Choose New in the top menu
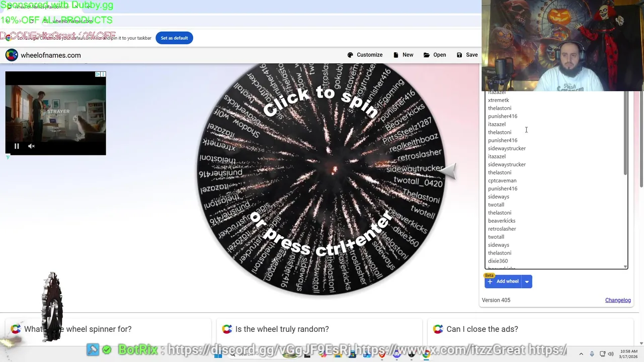The height and width of the screenshot is (362, 644). pos(404,55)
